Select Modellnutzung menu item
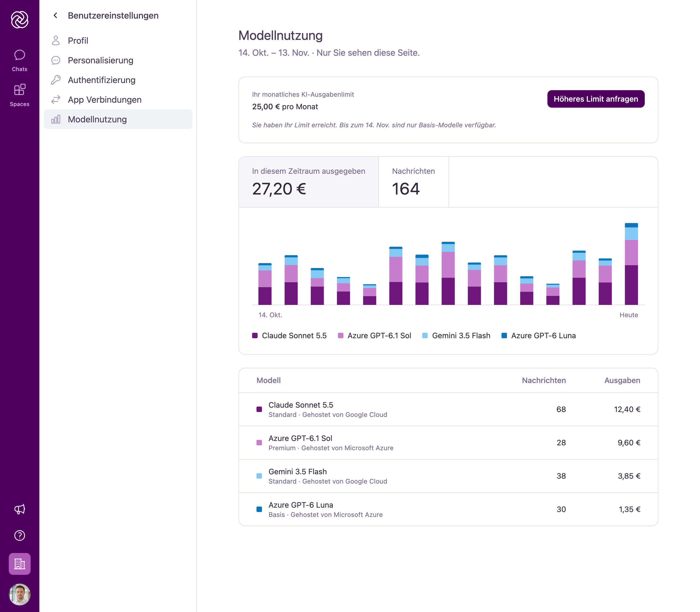 [118, 119]
